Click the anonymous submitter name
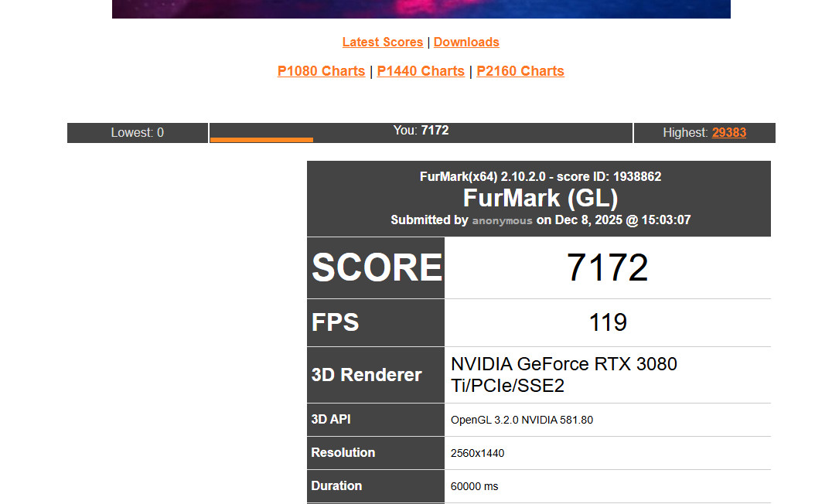The image size is (815, 504). point(502,220)
